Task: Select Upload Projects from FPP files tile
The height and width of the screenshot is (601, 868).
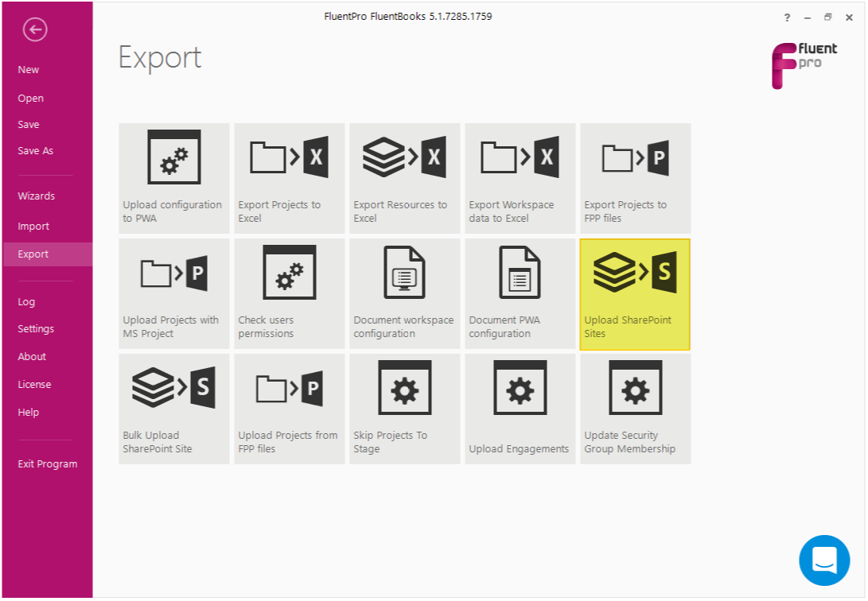Action: 289,409
